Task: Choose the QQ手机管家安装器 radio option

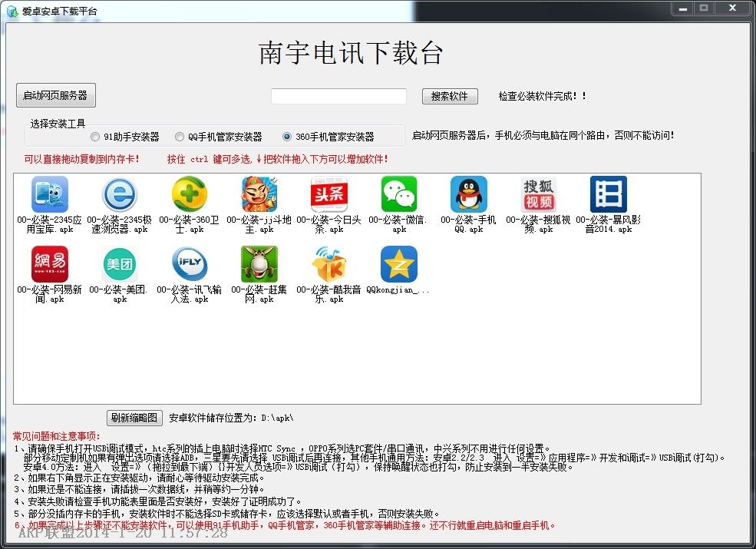Action: 180,137
